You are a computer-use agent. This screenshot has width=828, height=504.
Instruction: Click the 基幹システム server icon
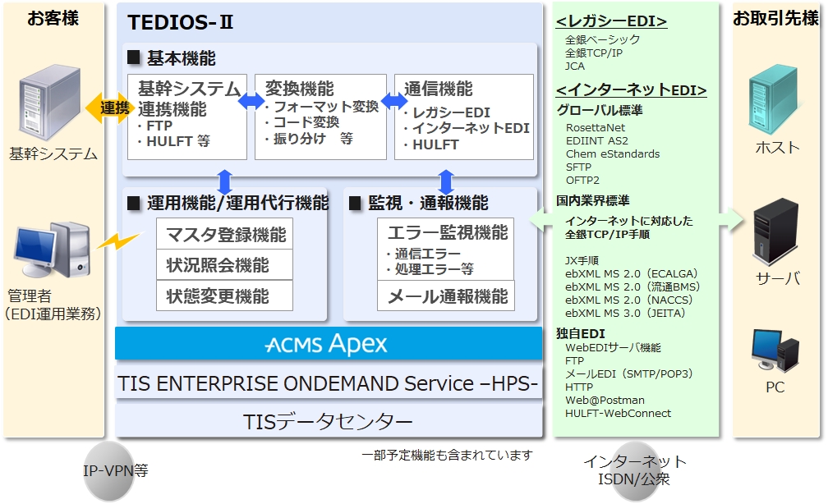(49, 103)
